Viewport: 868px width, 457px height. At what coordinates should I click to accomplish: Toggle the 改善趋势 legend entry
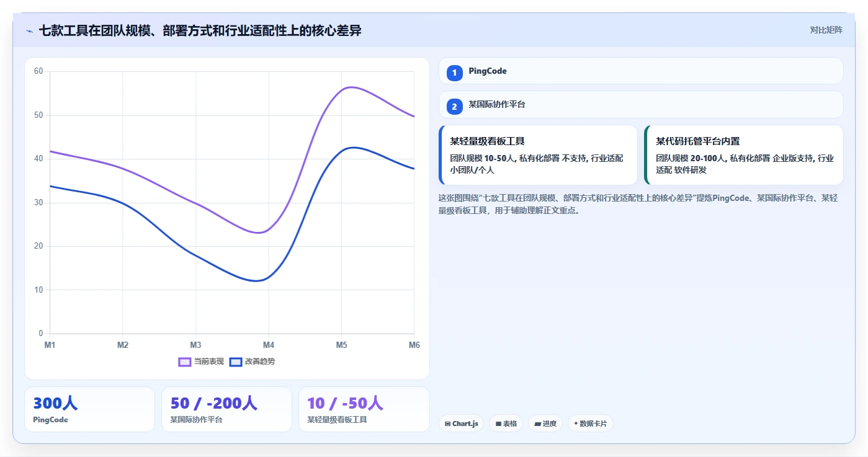252,362
